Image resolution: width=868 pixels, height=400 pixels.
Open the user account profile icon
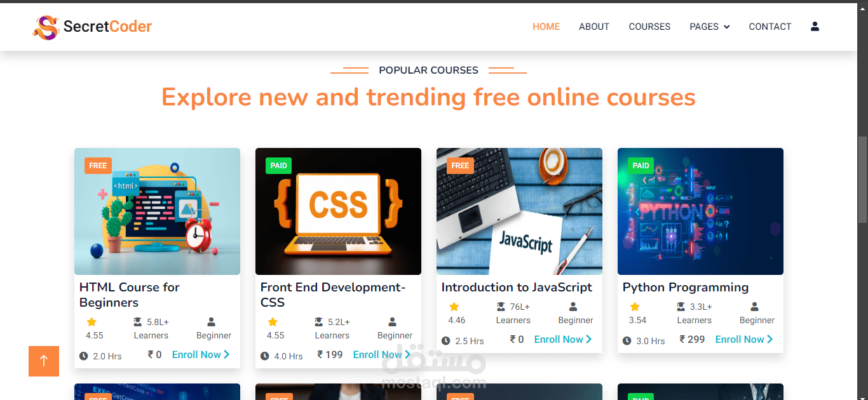tap(815, 27)
